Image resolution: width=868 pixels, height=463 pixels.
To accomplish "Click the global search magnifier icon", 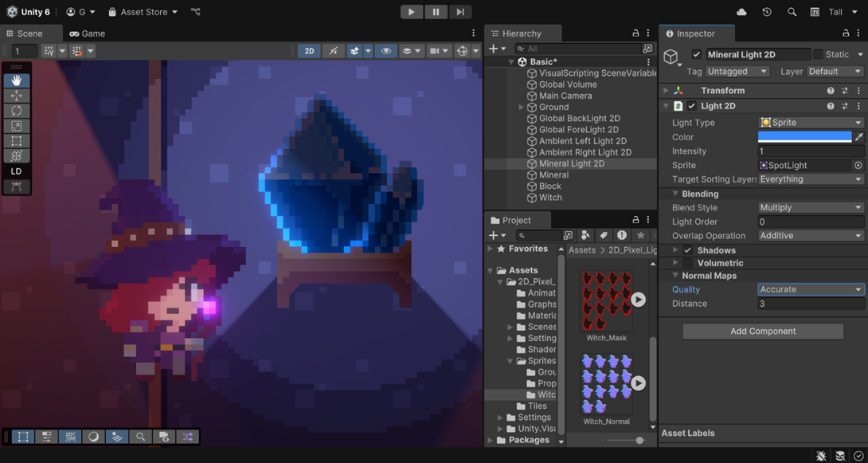I will pos(792,12).
